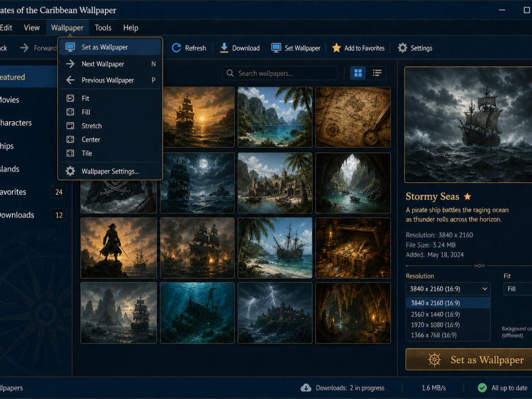532x399 pixels.
Task: Click the Add to Favorites star icon
Action: (336, 48)
